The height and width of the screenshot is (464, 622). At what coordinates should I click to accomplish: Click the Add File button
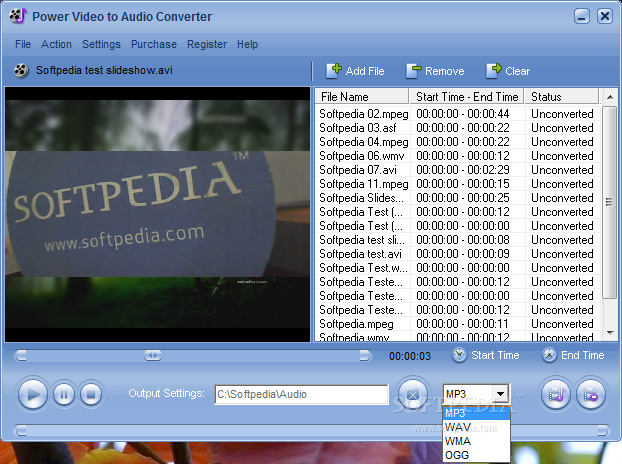[355, 71]
